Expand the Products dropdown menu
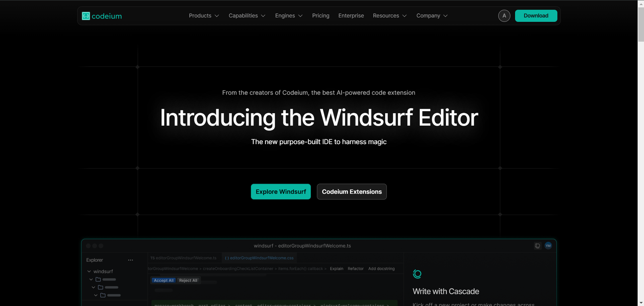This screenshot has width=644, height=306. tap(204, 16)
